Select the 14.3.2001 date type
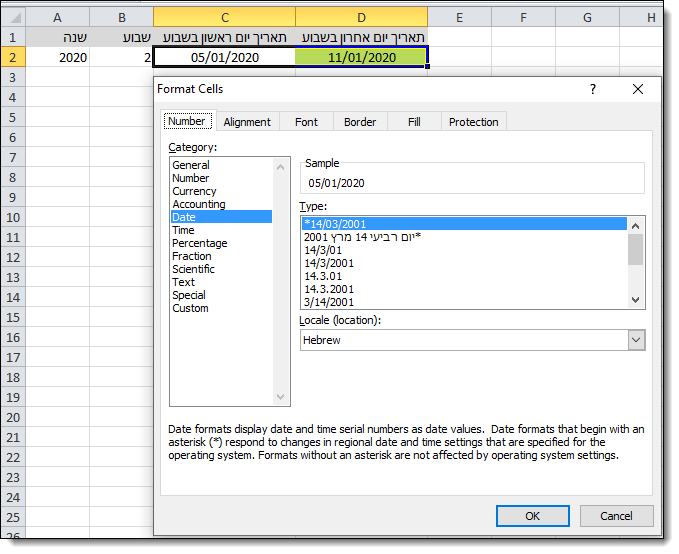679x554 pixels. point(329,289)
